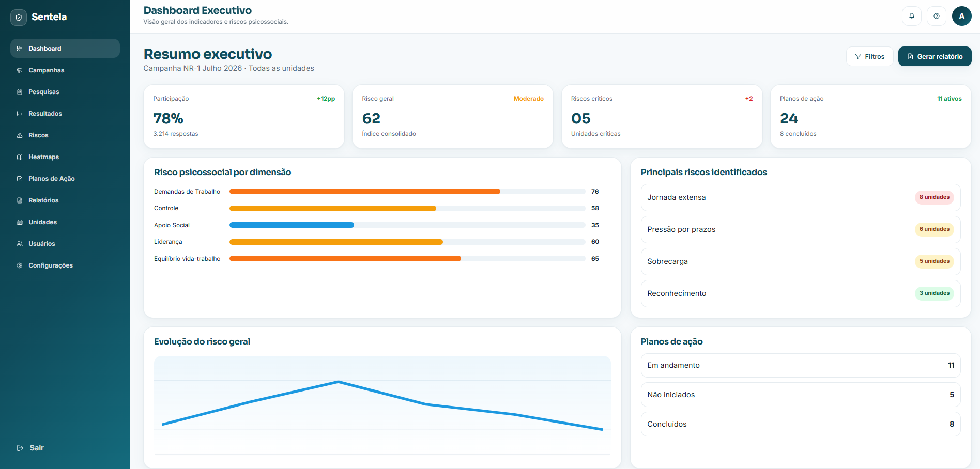980x469 pixels.
Task: Click the Equilíbrio vida-trabalho bar
Action: point(407,259)
